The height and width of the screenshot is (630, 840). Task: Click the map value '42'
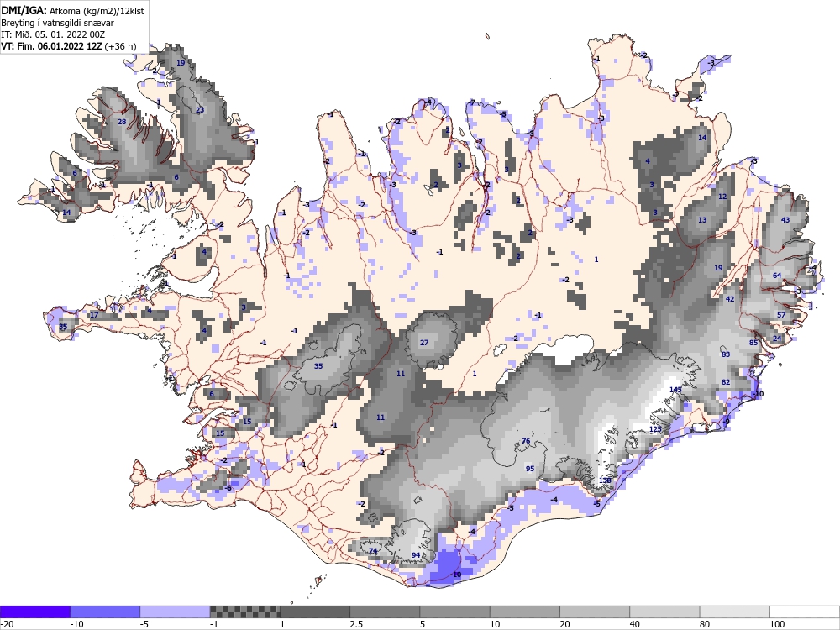coord(730,299)
